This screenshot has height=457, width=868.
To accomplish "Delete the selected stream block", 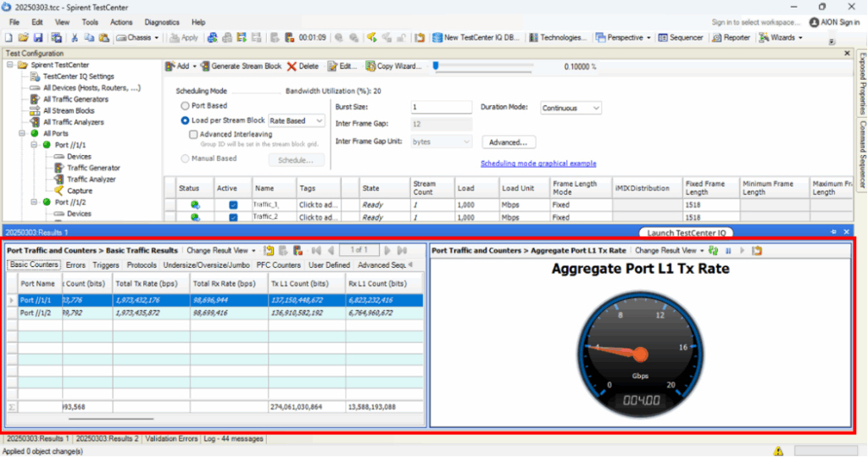I will point(303,66).
